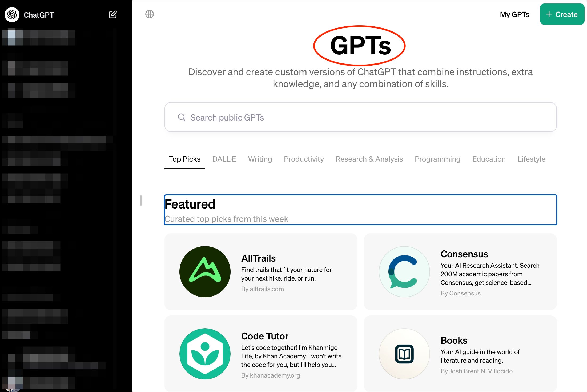Click the Books open-book icon
The width and height of the screenshot is (587, 392).
tap(404, 354)
